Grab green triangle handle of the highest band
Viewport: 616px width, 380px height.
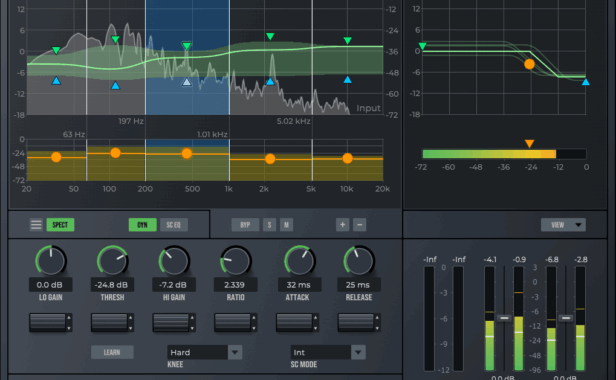pyautogui.click(x=347, y=40)
